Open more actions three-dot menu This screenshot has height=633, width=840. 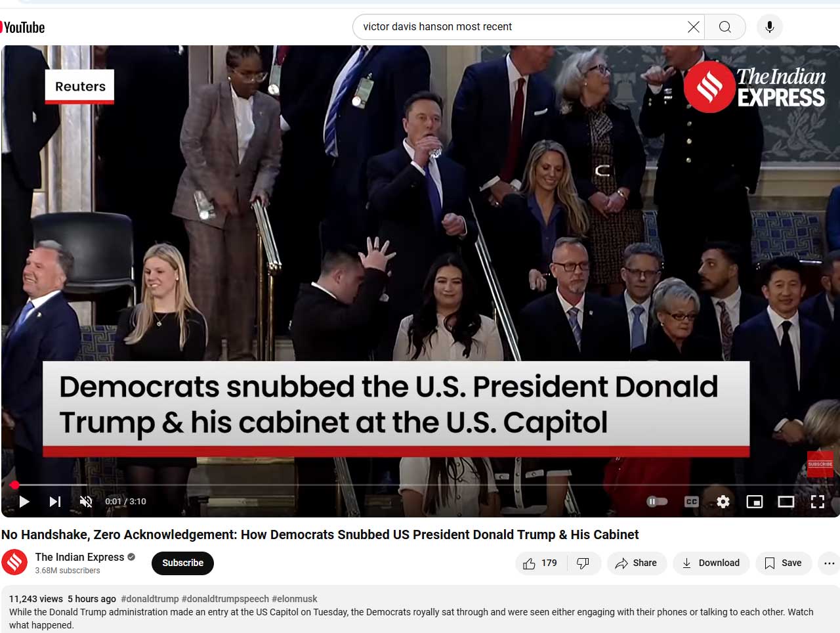829,563
